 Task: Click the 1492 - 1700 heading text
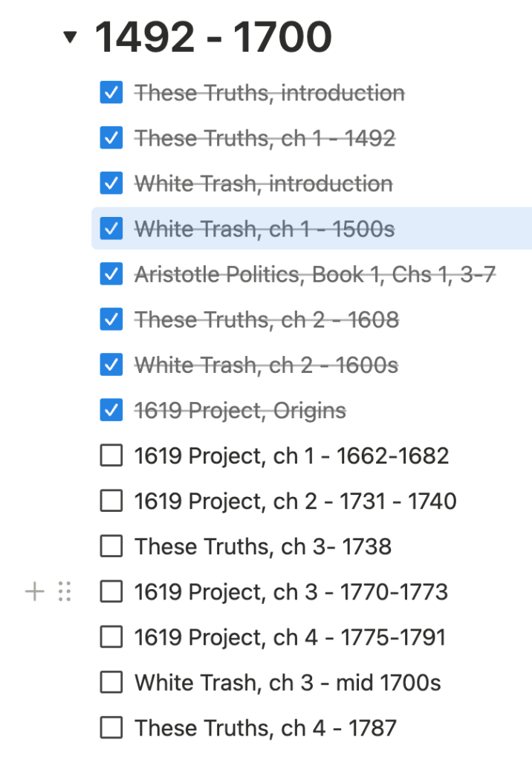(213, 37)
